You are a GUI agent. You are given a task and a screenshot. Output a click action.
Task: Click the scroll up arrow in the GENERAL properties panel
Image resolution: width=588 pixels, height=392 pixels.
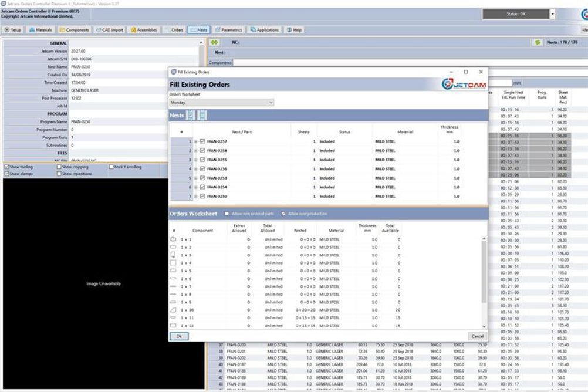pos(201,43)
